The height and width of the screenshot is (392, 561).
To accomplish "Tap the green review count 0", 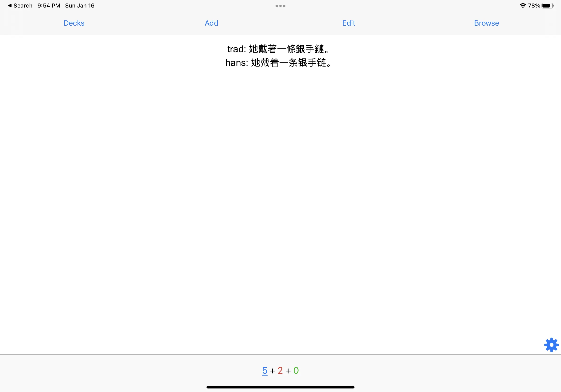I will 296,370.
